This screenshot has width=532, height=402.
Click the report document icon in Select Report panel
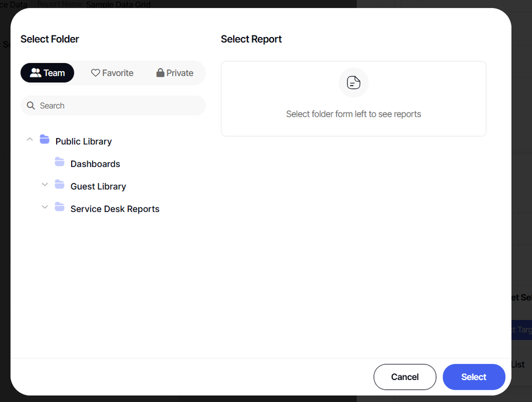353,83
